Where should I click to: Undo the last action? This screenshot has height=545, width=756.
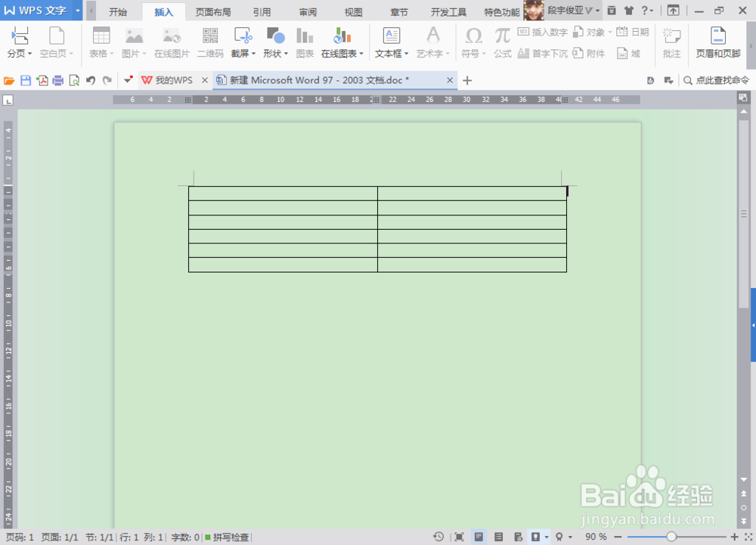click(x=91, y=80)
